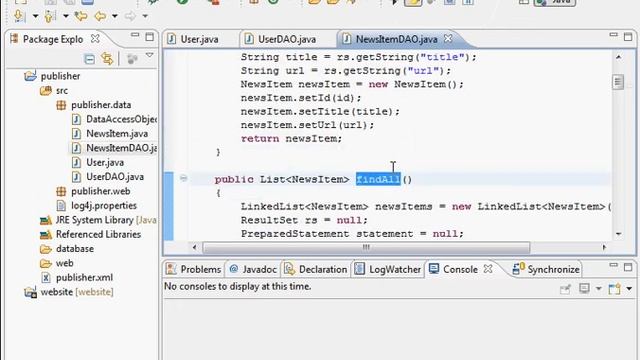Screen dimensions: 640x360
Task: Select the Package Explorer tab
Action: (x=53, y=39)
